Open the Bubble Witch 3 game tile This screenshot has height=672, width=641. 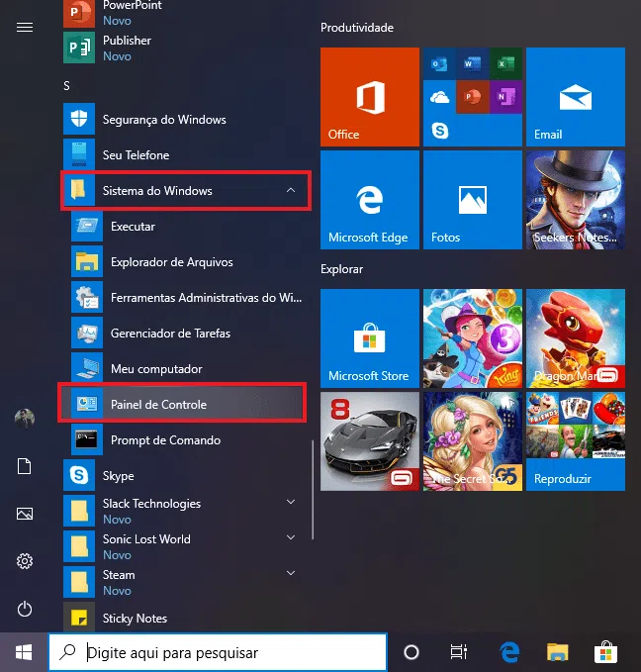click(473, 338)
